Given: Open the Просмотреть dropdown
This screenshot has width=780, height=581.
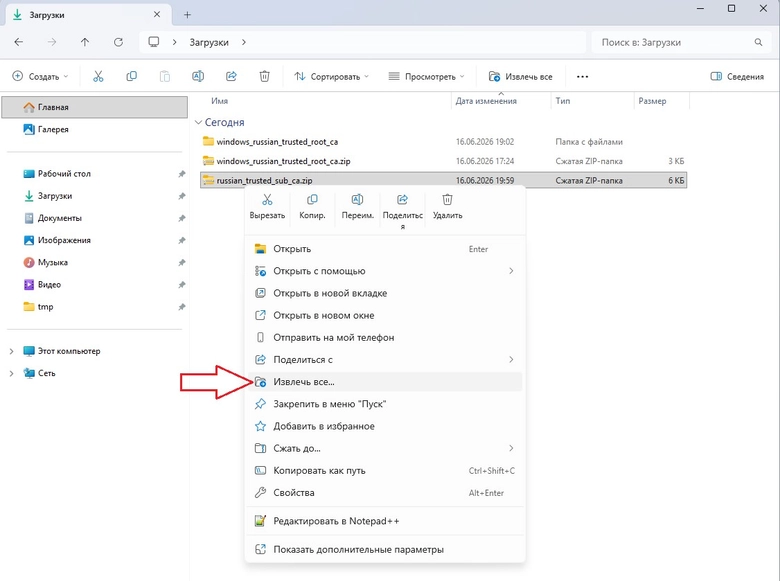Looking at the screenshot, I should click(x=426, y=77).
